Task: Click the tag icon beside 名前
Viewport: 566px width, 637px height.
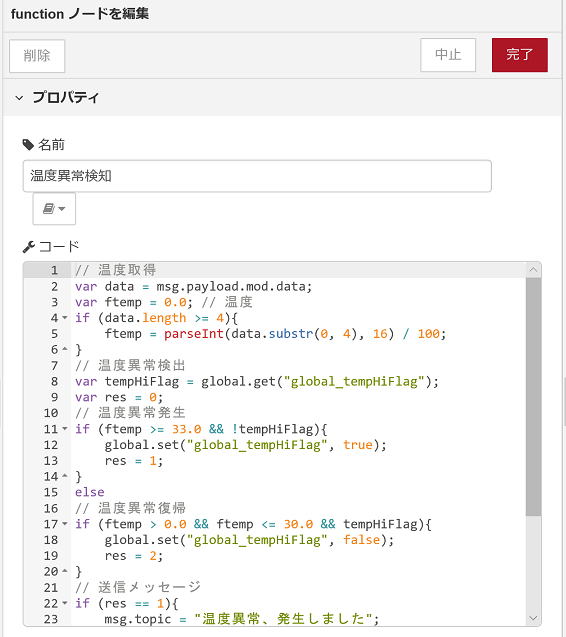Action: pyautogui.click(x=28, y=145)
